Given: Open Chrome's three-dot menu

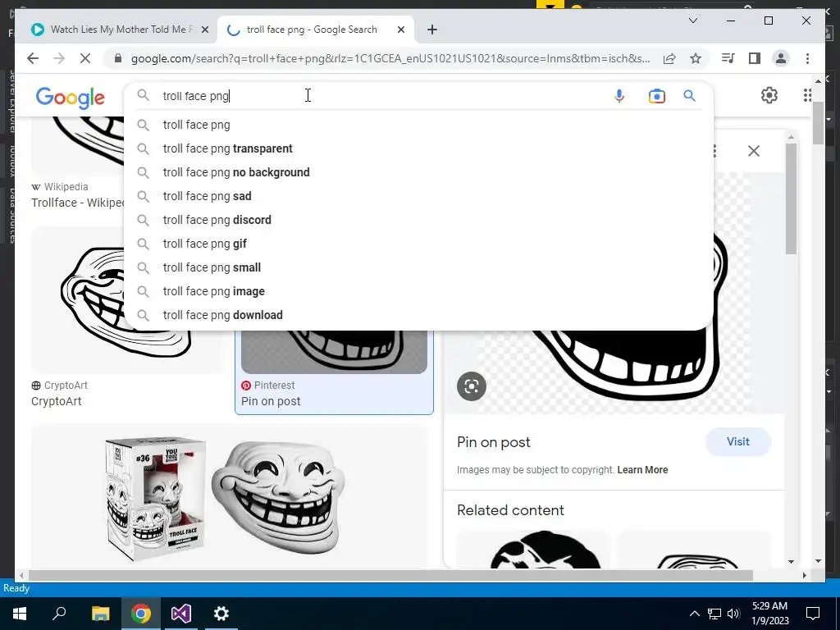Looking at the screenshot, I should tap(807, 58).
